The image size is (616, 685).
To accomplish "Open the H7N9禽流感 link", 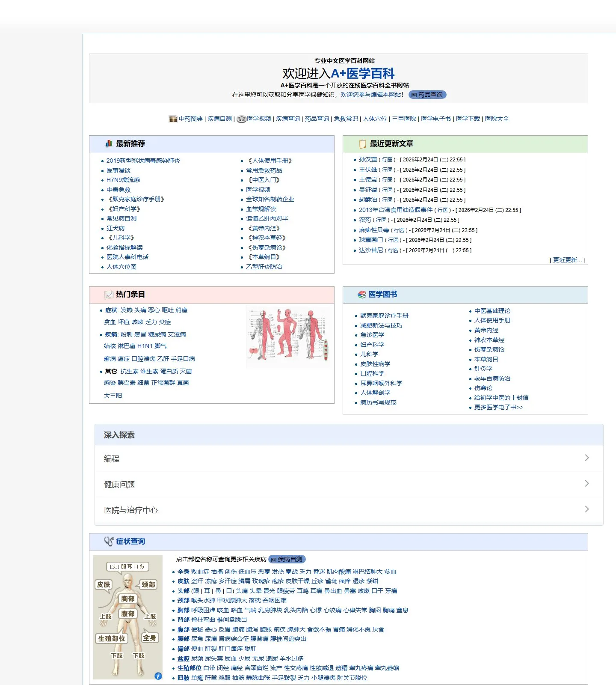I will coord(123,180).
